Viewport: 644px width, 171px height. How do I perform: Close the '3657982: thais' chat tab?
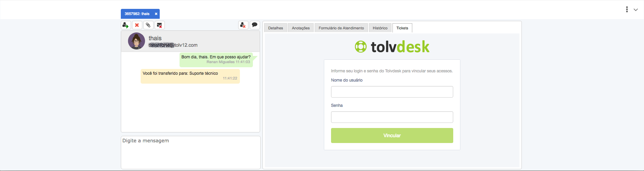[x=156, y=14]
